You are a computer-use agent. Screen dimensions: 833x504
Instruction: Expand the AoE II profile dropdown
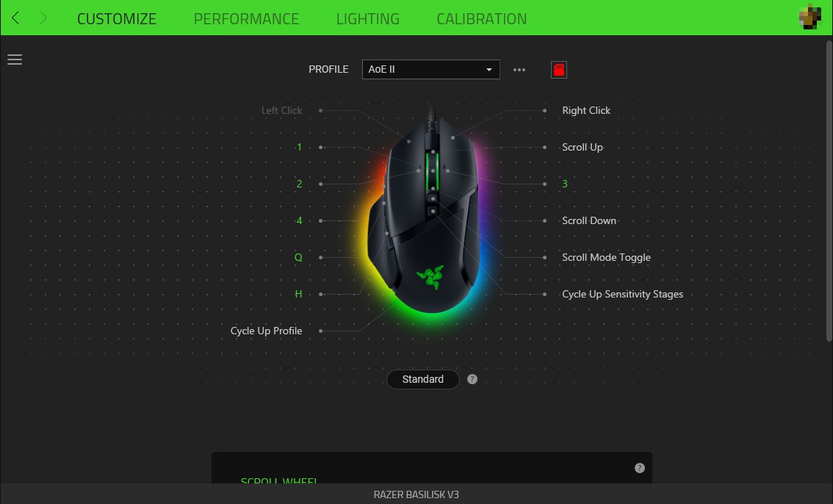tap(431, 70)
